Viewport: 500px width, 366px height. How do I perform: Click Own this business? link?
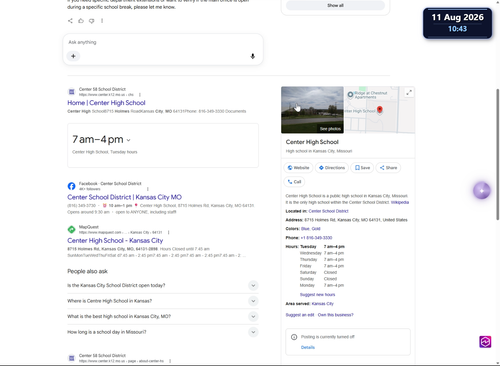click(x=336, y=315)
